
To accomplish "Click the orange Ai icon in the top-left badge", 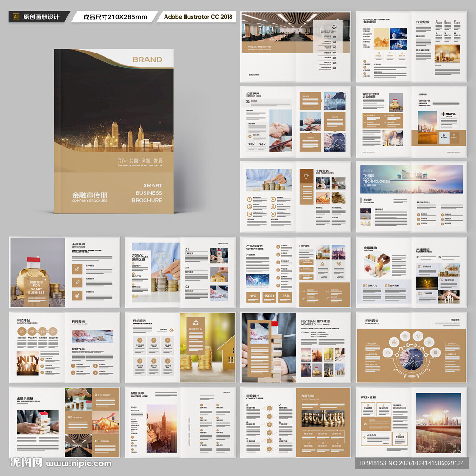I will pos(16,17).
